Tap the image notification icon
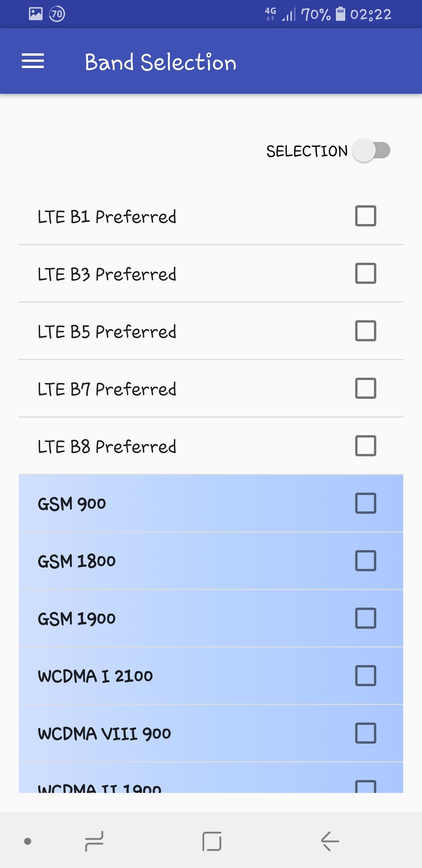The width and height of the screenshot is (422, 868). tap(36, 14)
